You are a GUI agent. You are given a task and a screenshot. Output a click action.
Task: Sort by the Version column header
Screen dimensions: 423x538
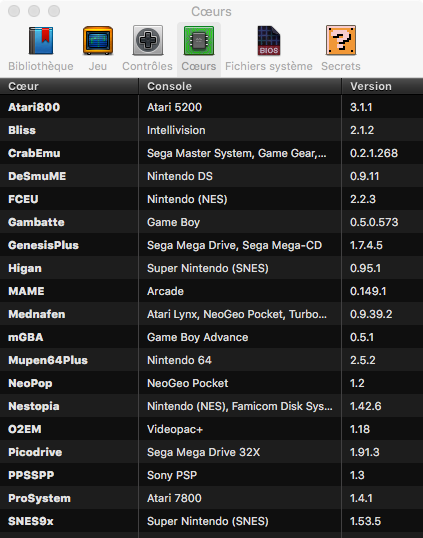coord(383,86)
